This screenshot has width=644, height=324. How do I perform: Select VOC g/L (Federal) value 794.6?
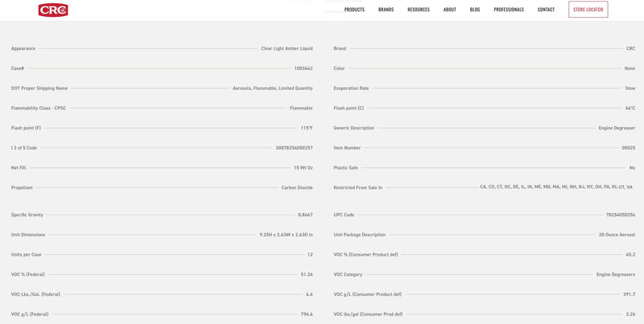[x=307, y=314]
